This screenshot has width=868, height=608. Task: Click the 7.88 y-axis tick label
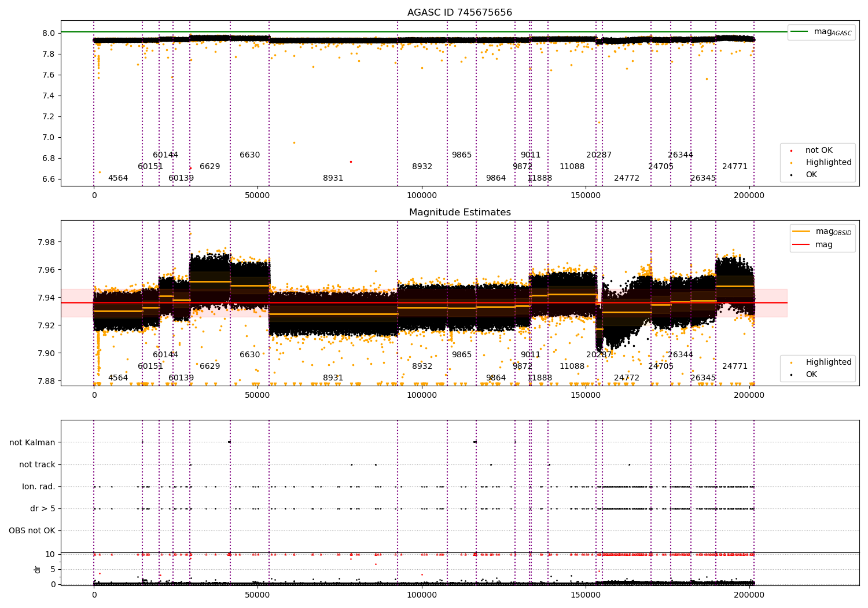coord(46,381)
